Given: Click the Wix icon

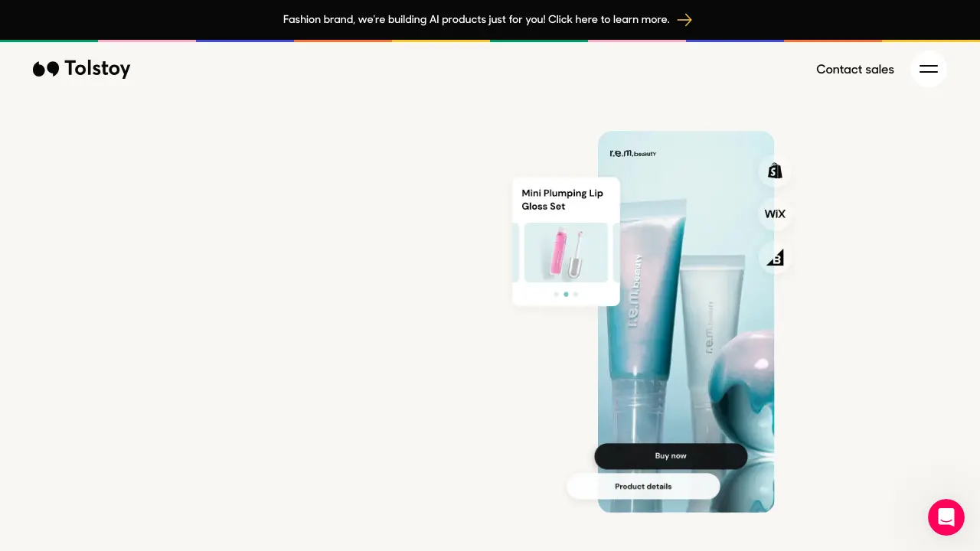Looking at the screenshot, I should (x=775, y=214).
